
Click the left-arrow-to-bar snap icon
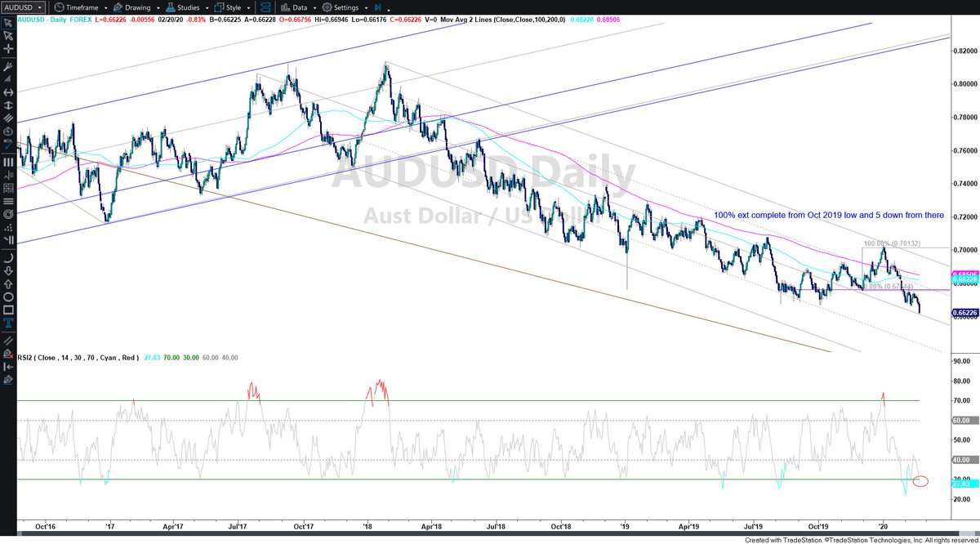(x=9, y=367)
